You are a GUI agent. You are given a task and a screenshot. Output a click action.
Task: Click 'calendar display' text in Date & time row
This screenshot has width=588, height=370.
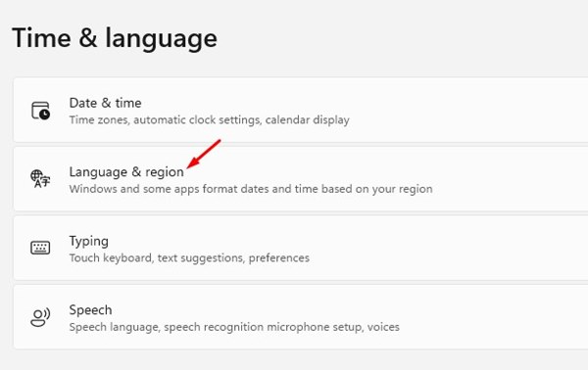pyautogui.click(x=308, y=120)
